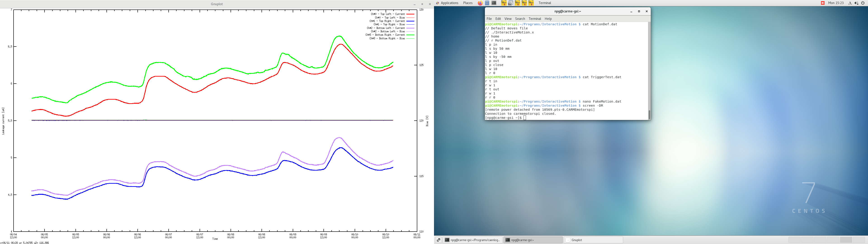Click the show-desktop icon in bottom panel
The image size is (868, 244).
(438, 240)
